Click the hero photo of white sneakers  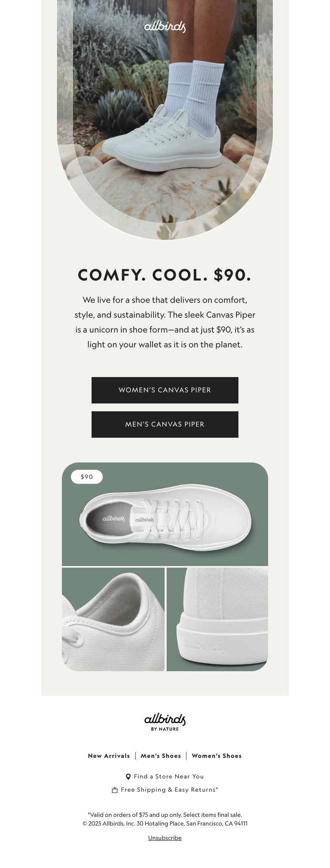[165, 120]
